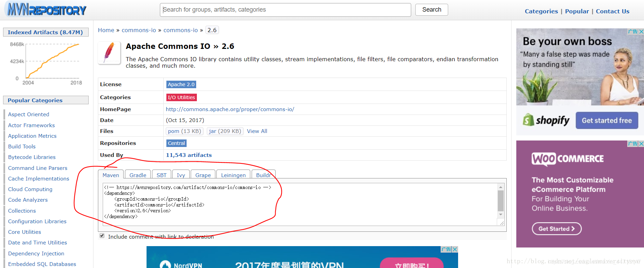Click the code box scroll up arrow
This screenshot has height=268, width=644.
tap(501, 187)
